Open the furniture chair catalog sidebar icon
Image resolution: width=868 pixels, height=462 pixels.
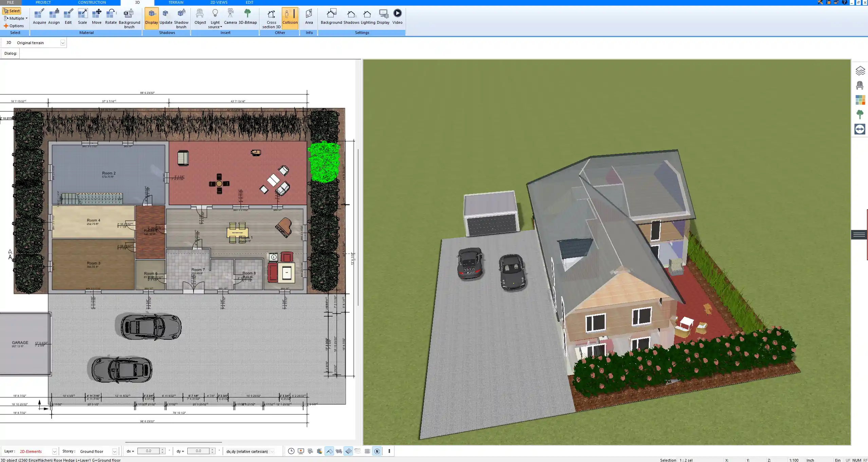point(860,85)
